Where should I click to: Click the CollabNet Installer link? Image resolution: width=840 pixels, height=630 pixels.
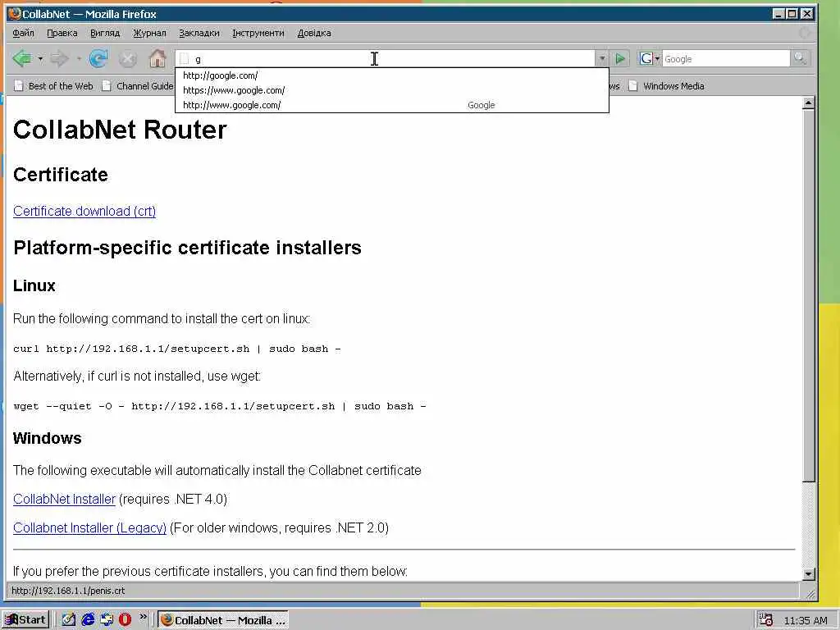(64, 499)
